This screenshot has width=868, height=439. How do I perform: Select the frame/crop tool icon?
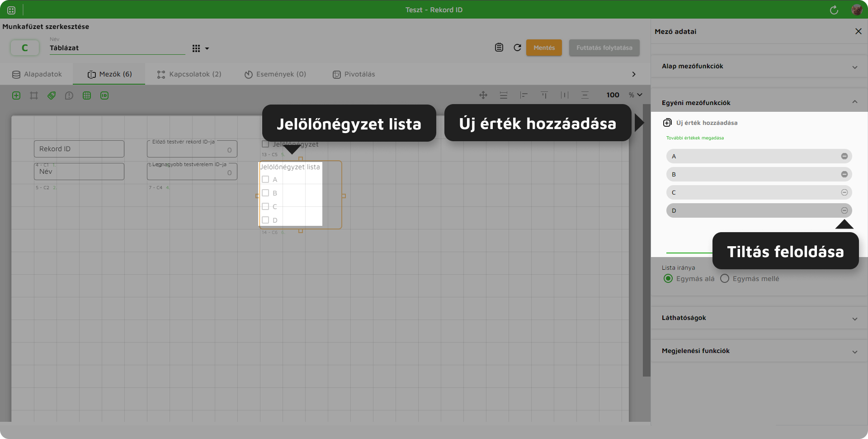[x=34, y=95]
